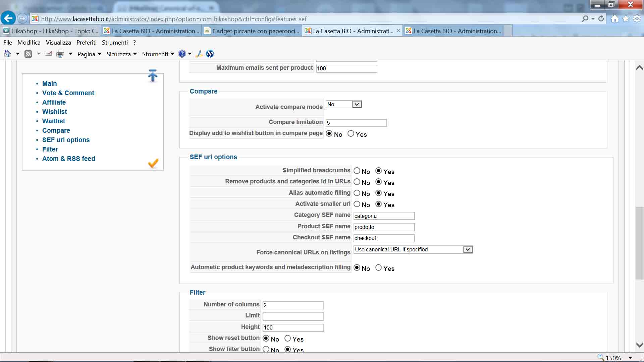Expand Force canonical URLs on listings dropdown
Screen dimensions: 644x362
click(468, 250)
